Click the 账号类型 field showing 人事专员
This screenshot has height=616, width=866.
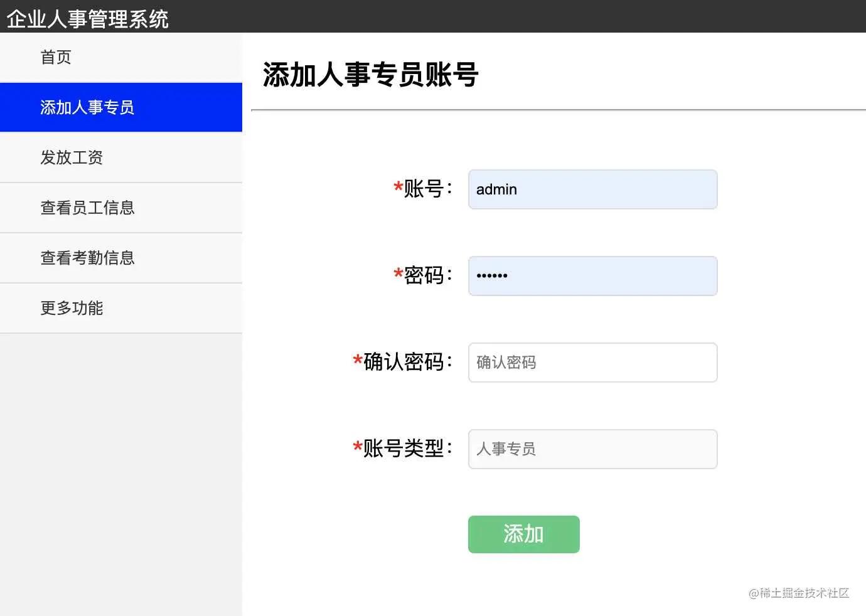coord(592,449)
